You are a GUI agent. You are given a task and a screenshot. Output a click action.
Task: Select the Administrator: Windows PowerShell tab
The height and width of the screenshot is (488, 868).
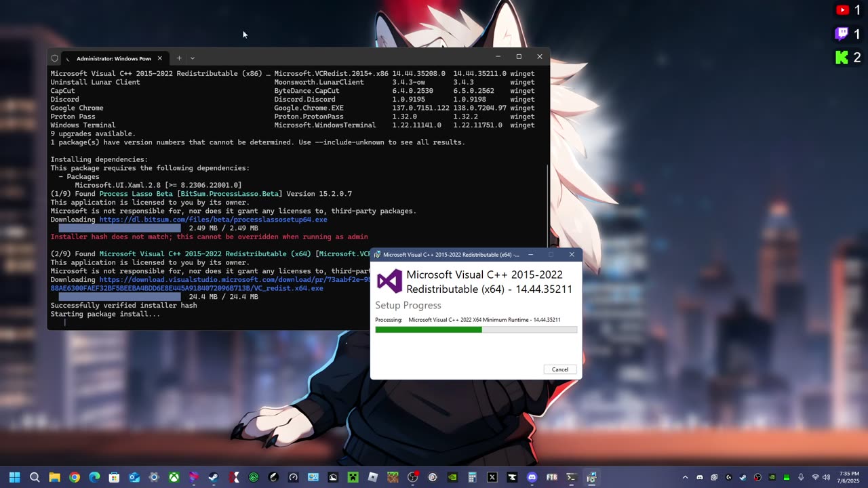coord(113,58)
